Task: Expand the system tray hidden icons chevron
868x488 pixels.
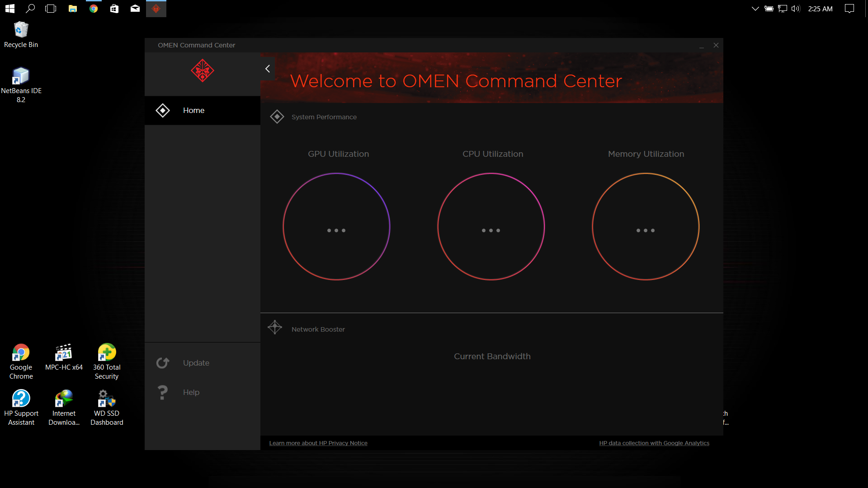Action: click(755, 9)
